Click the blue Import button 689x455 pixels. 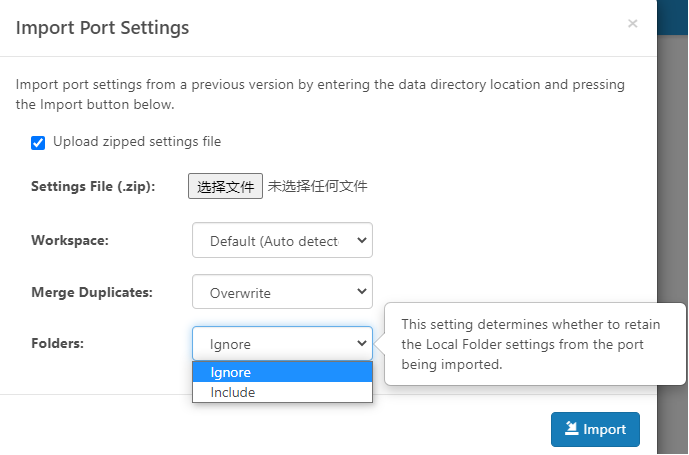(595, 429)
